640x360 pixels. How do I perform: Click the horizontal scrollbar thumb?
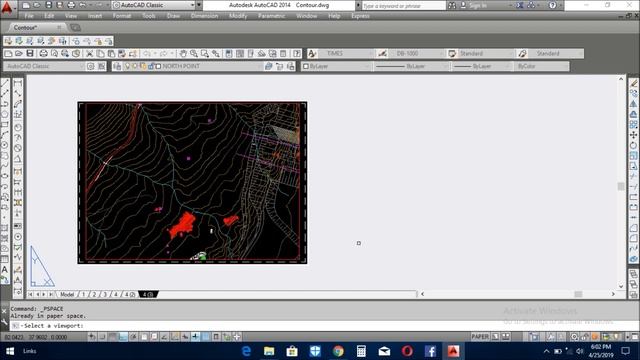pyautogui.click(x=578, y=294)
